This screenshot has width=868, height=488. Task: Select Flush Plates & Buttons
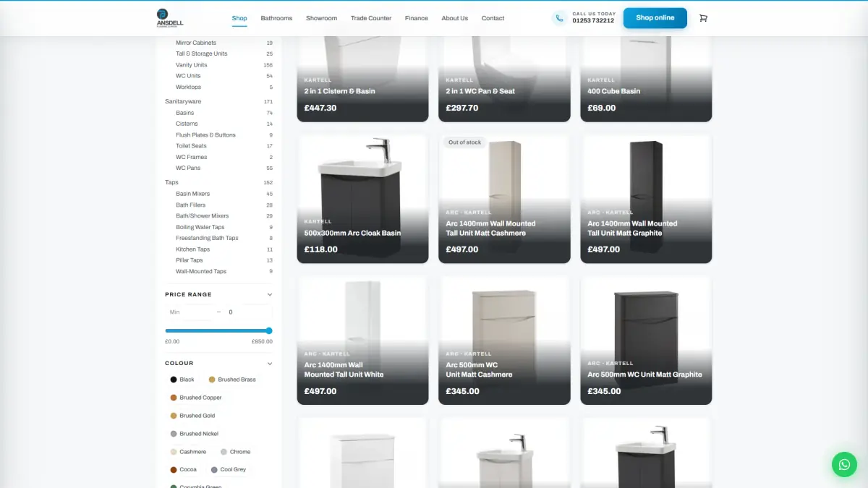pyautogui.click(x=205, y=135)
